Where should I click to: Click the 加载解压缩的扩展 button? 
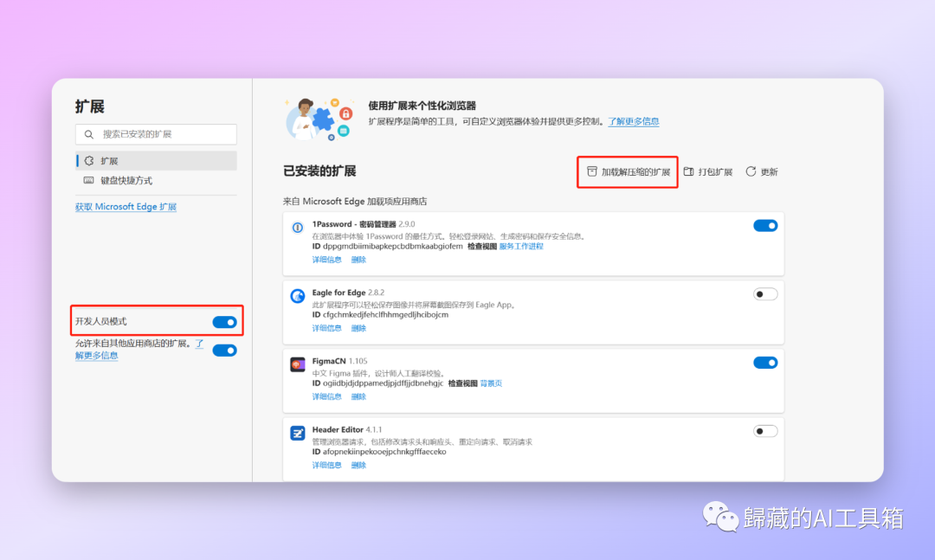628,171
